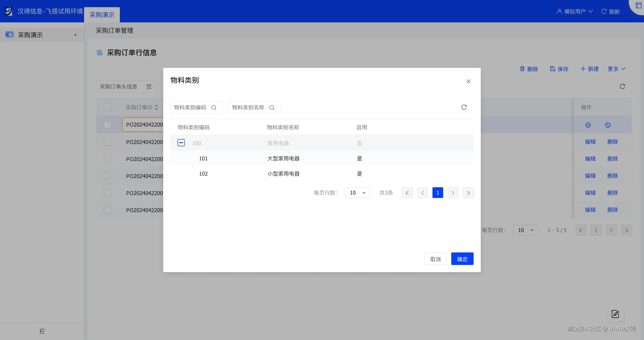Click search icon in 物料类别名称 field
Viewport: 644px width, 340px height.
272,108
